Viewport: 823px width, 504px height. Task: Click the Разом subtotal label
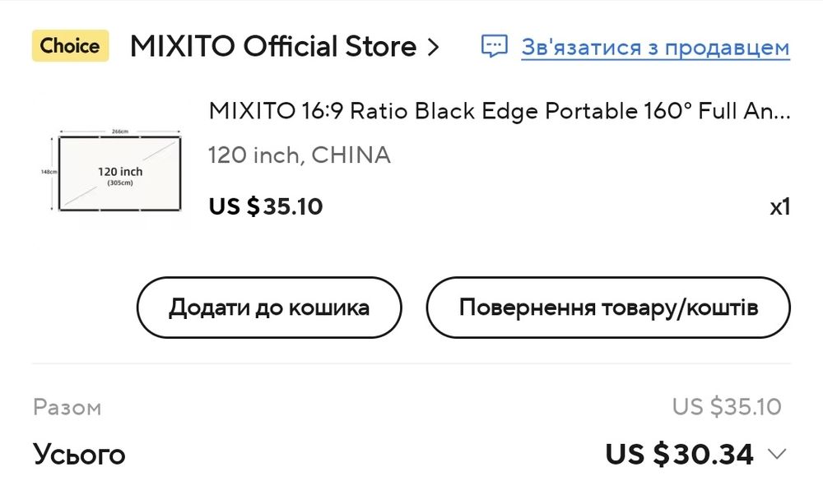67,407
